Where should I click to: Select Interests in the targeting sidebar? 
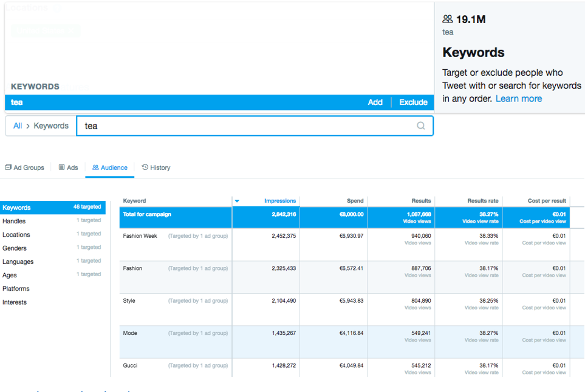(14, 302)
